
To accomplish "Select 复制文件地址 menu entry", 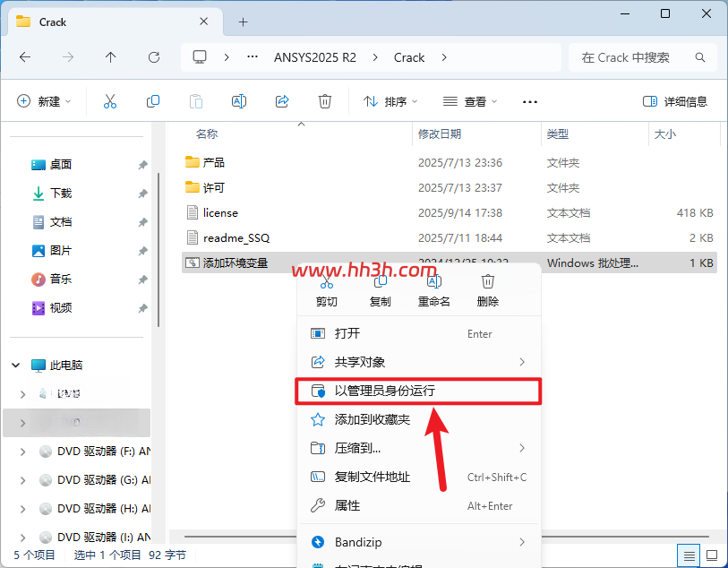I will (x=418, y=477).
